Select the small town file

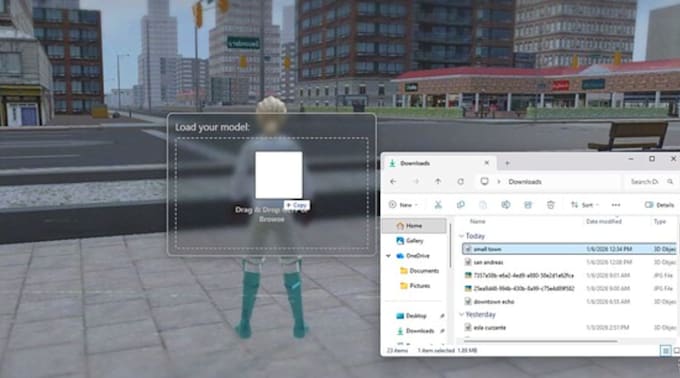pos(569,249)
